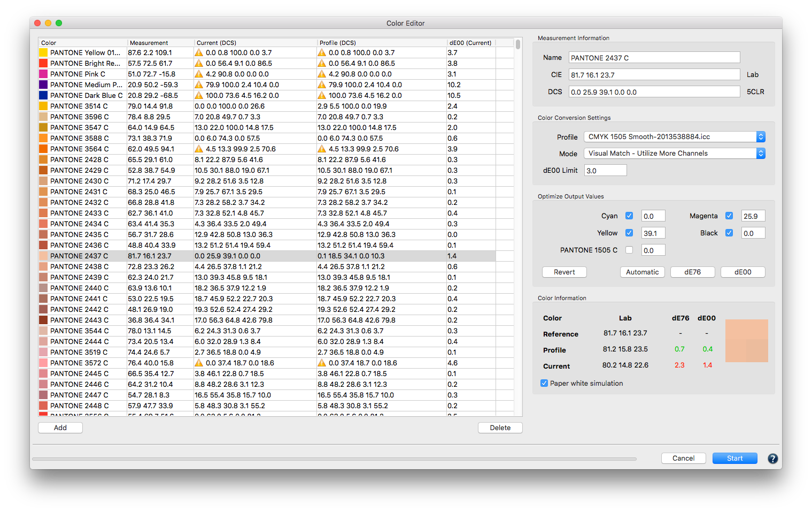Click the progress bar at window bottom
The width and height of the screenshot is (812, 512).
tap(334, 458)
